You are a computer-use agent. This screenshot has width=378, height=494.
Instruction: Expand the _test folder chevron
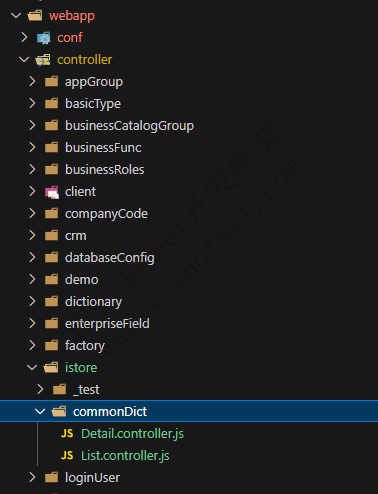click(x=40, y=389)
